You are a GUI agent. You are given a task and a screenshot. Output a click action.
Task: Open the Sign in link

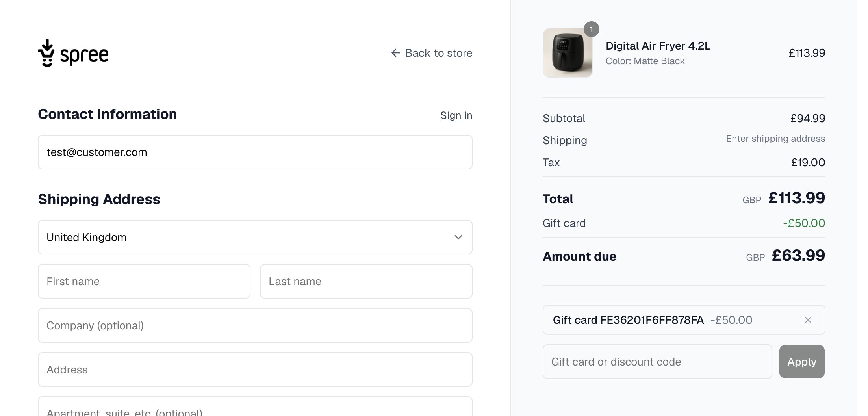(x=456, y=115)
